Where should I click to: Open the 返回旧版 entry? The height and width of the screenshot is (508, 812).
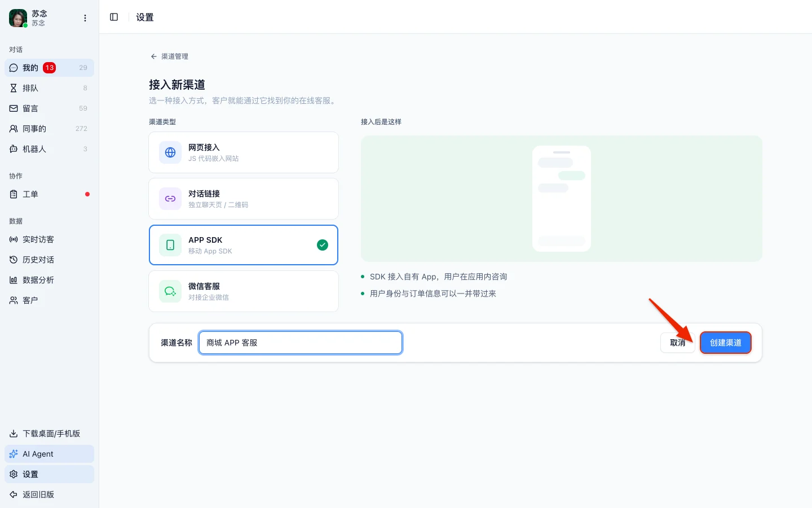pos(49,494)
